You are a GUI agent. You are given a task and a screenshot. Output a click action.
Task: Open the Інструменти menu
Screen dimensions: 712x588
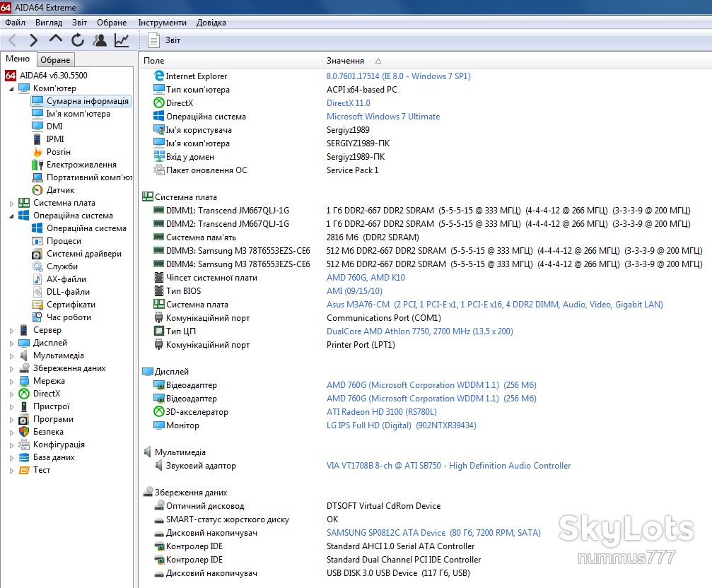[x=162, y=23]
